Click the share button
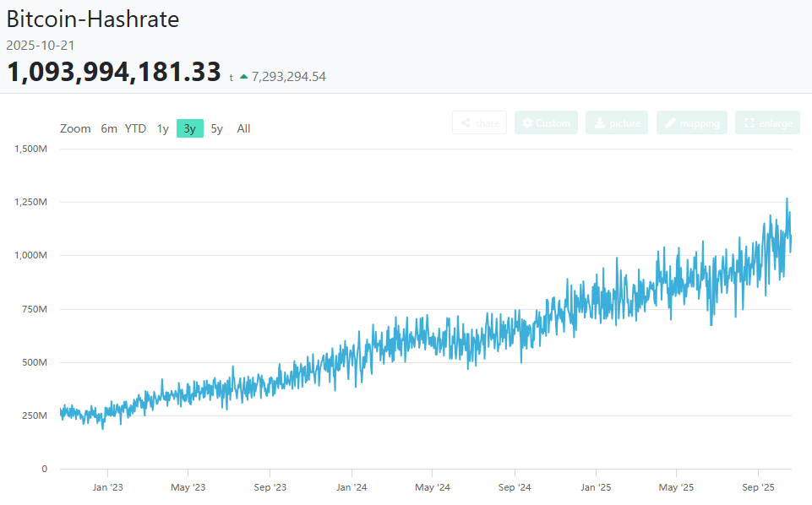 [479, 122]
